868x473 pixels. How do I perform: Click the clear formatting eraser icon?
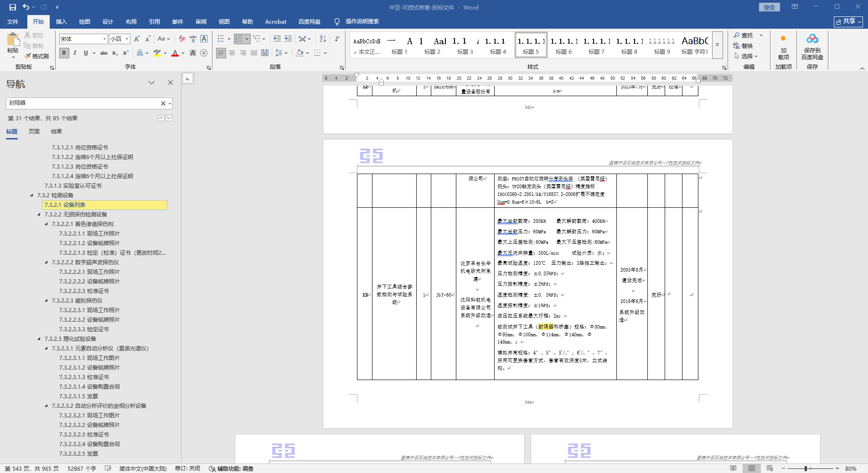pos(182,39)
